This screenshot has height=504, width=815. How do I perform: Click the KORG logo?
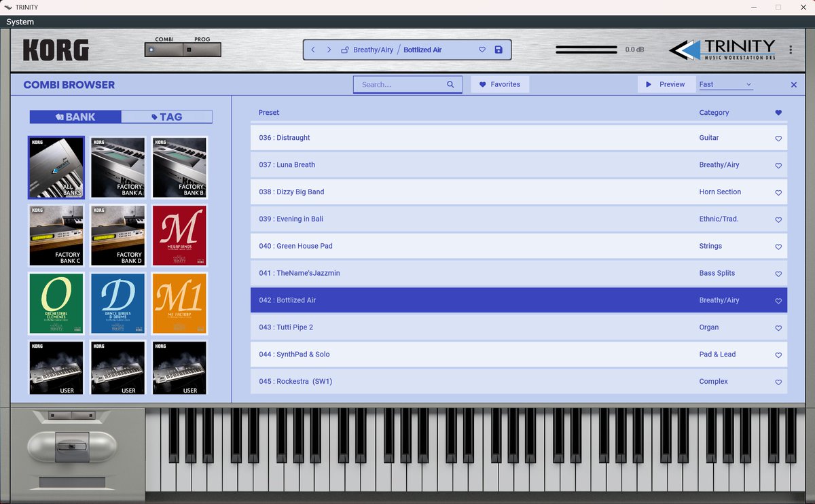tap(57, 50)
